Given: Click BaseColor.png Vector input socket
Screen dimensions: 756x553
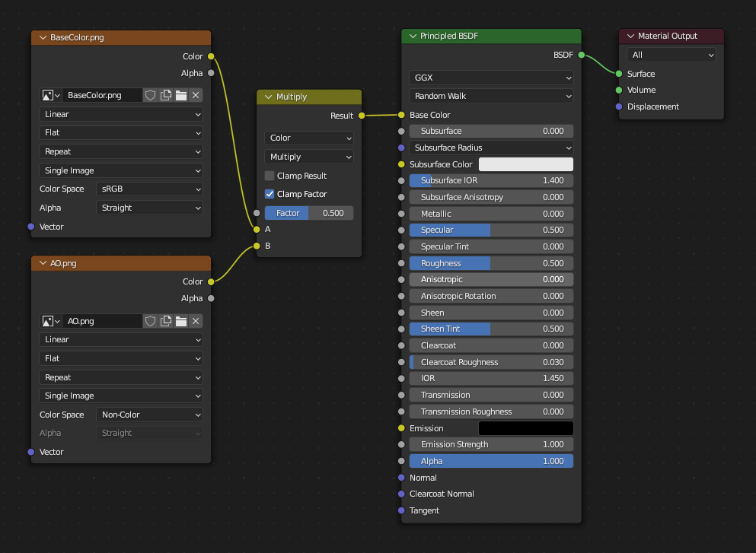Looking at the screenshot, I should click(31, 227).
